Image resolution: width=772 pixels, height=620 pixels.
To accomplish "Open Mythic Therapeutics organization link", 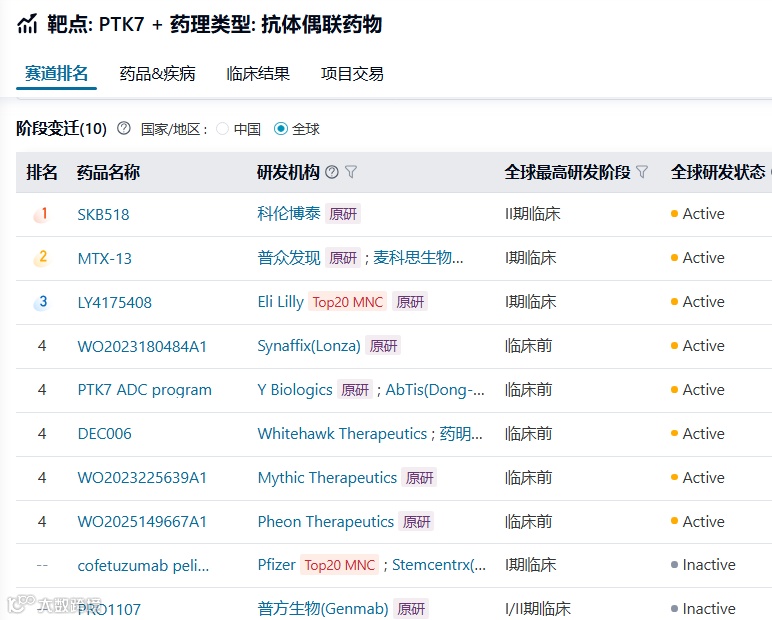I will coord(327,478).
